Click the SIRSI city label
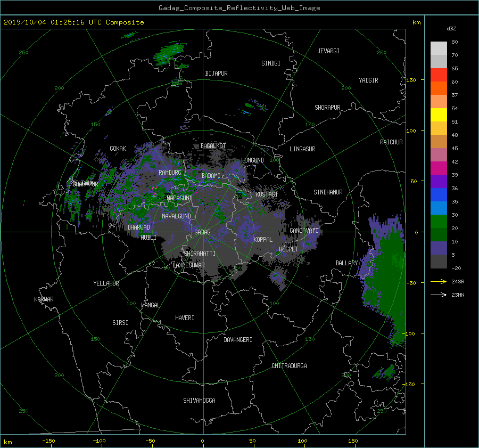 pos(120,323)
